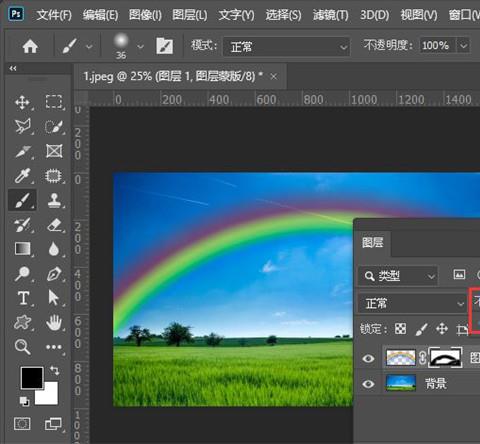Select the Brush tool in toolbox
Viewport: 480px width, 444px height.
(x=22, y=200)
